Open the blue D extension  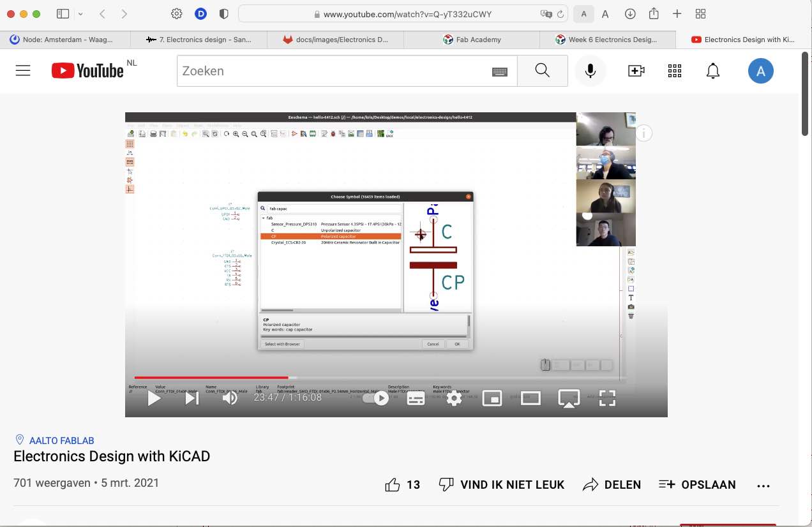[200, 14]
